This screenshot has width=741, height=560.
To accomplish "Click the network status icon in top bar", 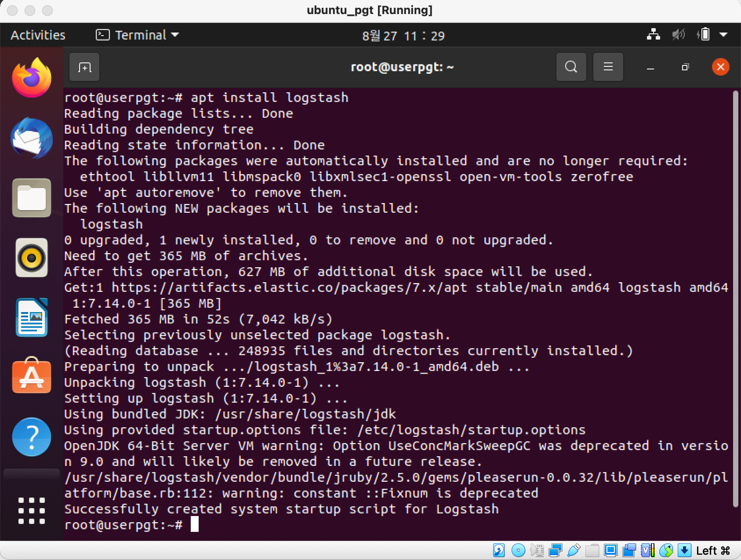I will 654,34.
